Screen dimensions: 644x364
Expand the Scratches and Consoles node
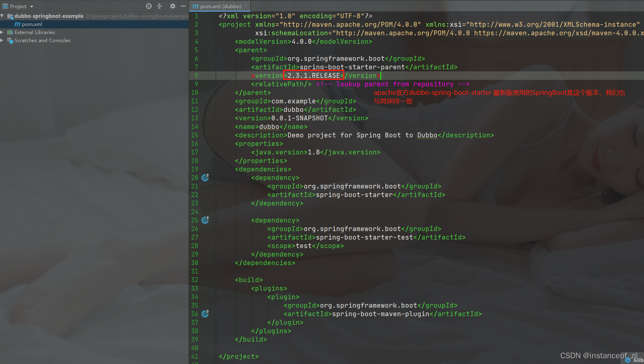(x=2, y=40)
